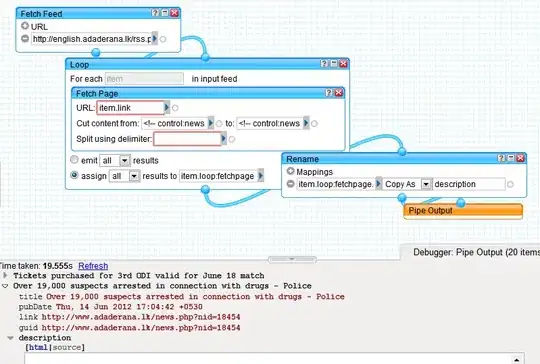Select the Loop input connector at top
The image size is (540, 364).
(206, 57)
